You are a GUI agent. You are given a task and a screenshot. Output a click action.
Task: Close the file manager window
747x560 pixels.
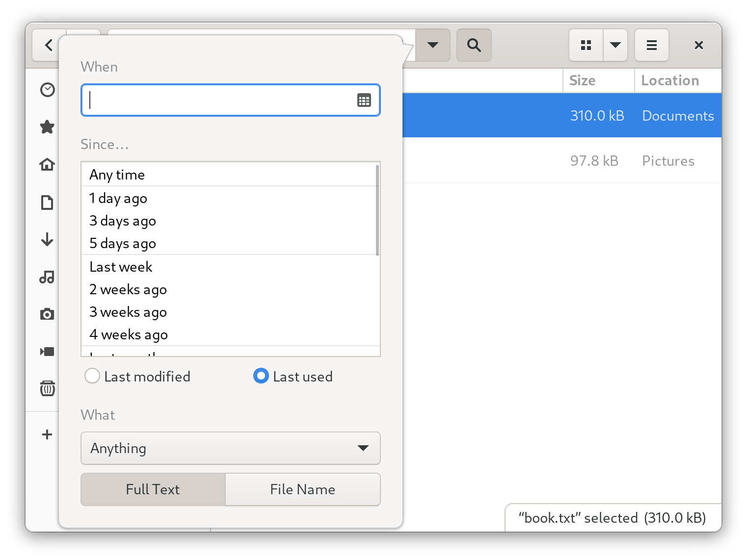click(699, 45)
